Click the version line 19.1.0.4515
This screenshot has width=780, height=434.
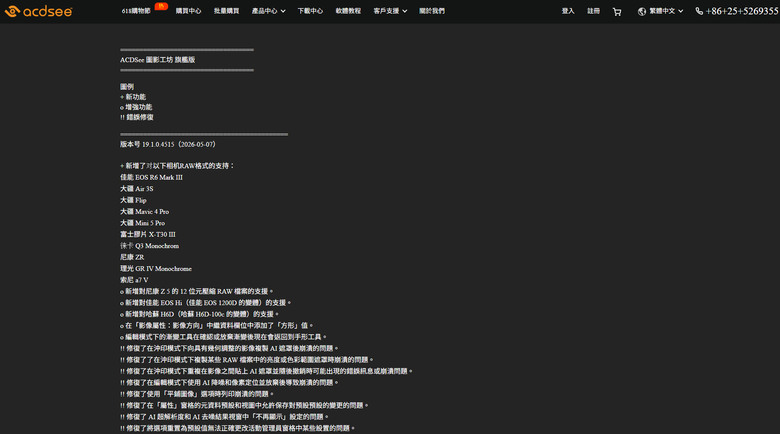click(168, 144)
